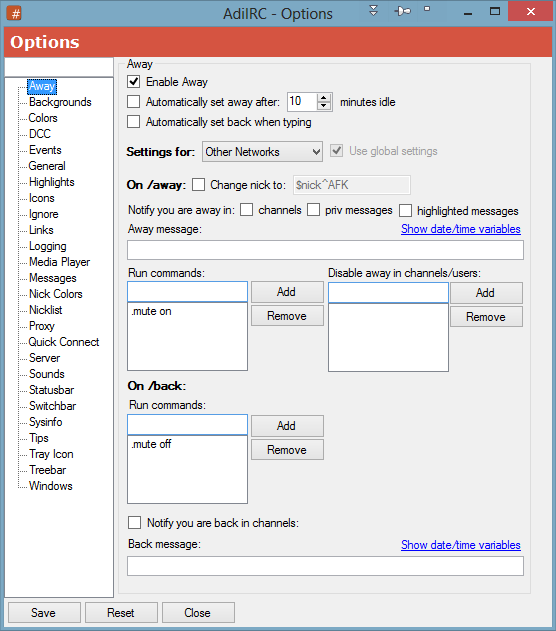
Task: Click Remove for On /away run commands
Action: 287,316
